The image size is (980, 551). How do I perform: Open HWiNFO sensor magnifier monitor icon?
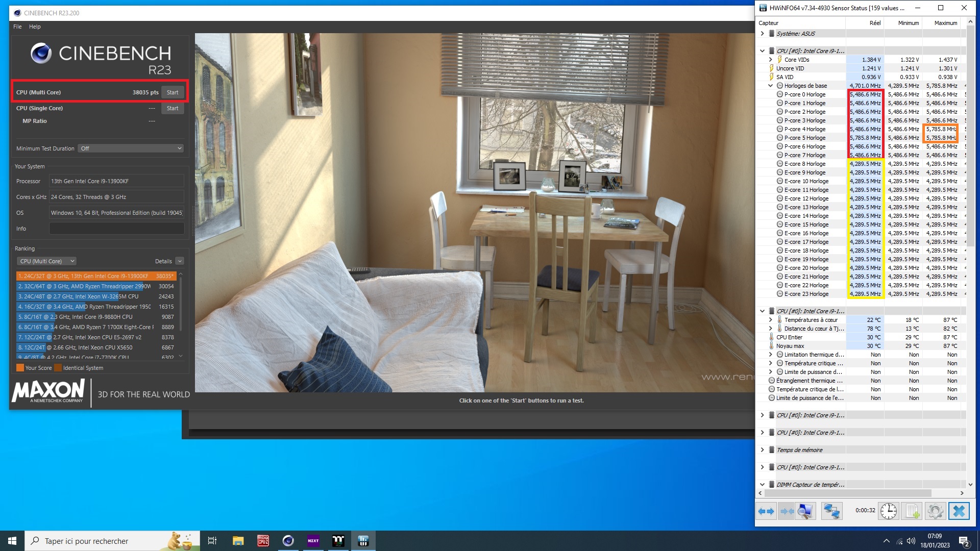[805, 511]
